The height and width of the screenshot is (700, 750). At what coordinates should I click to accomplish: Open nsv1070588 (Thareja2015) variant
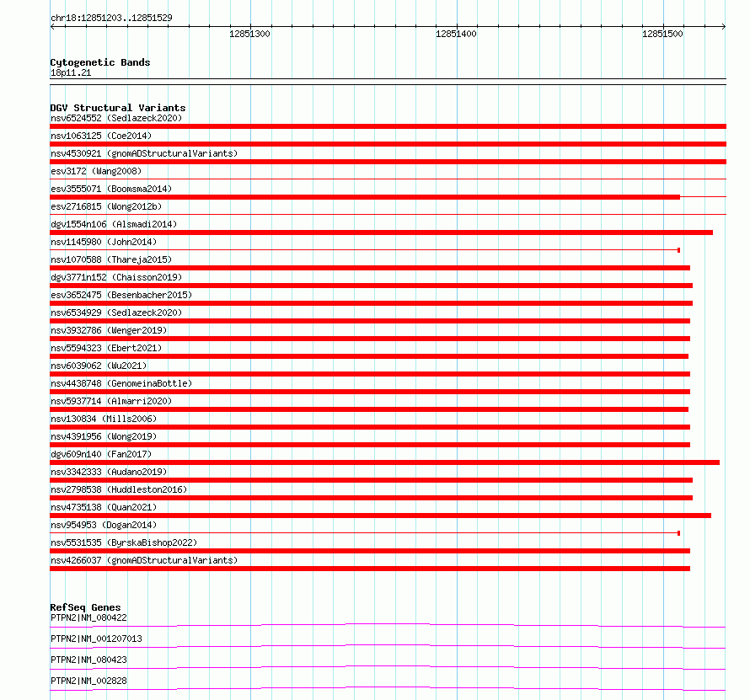coord(111,259)
